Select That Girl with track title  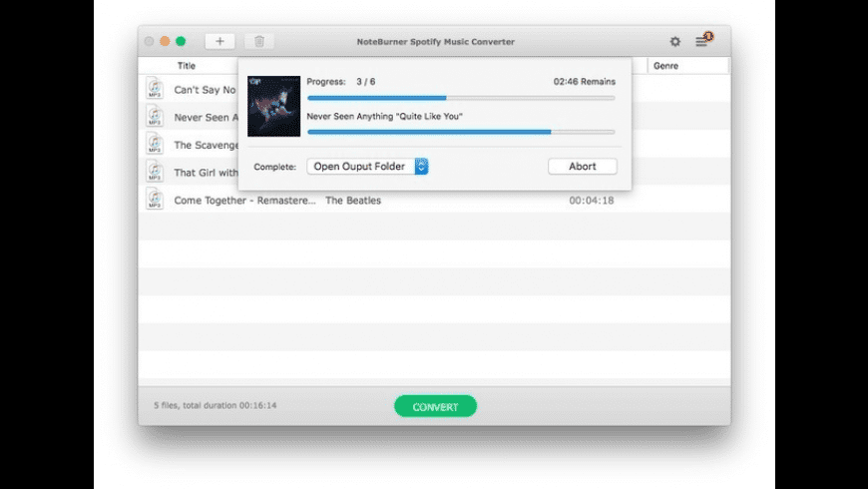pyautogui.click(x=206, y=173)
